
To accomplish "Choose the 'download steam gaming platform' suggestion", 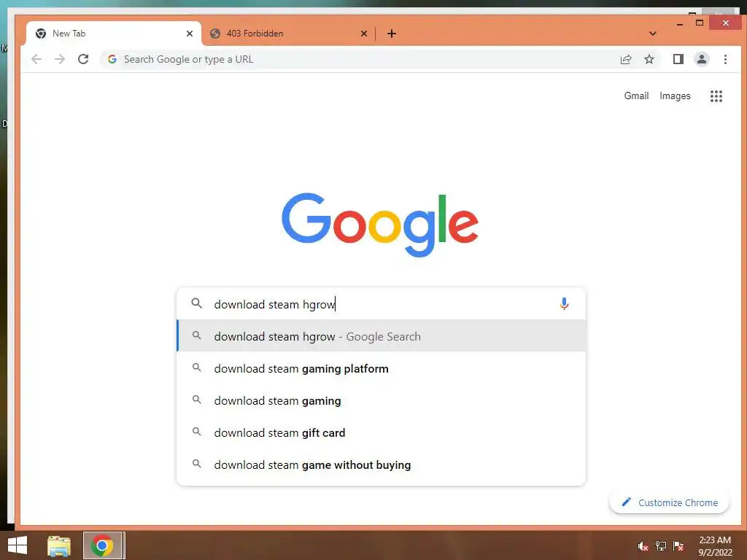I will (381, 368).
